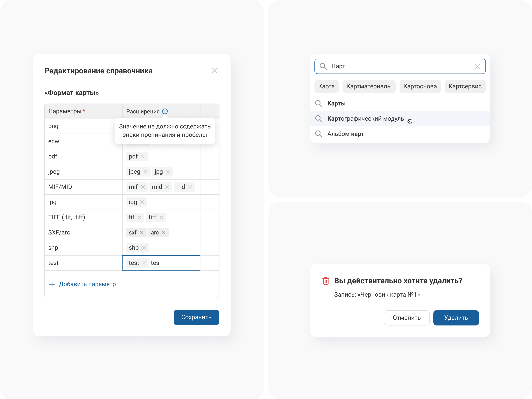The width and height of the screenshot is (532, 399).
Task: Delete the arc extension chip
Action: [x=164, y=233]
